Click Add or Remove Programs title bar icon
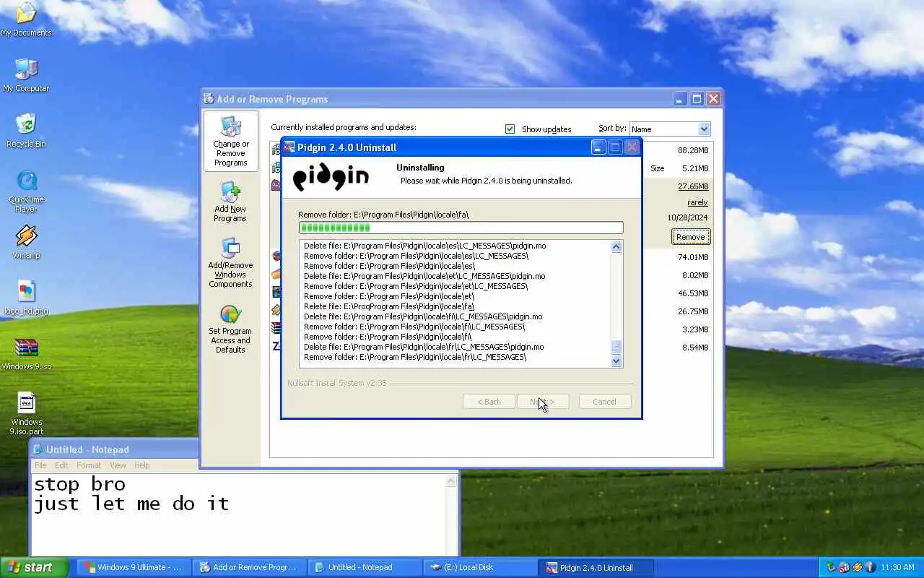Screen dimensions: 924x578 point(209,99)
